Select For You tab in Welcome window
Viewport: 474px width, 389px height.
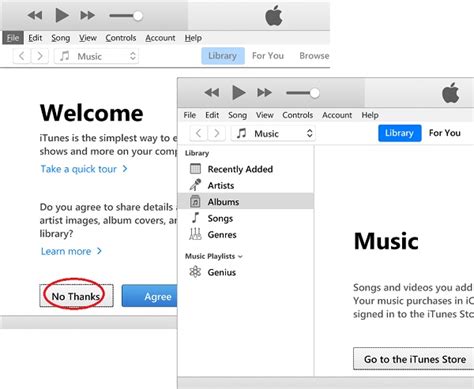tap(268, 56)
